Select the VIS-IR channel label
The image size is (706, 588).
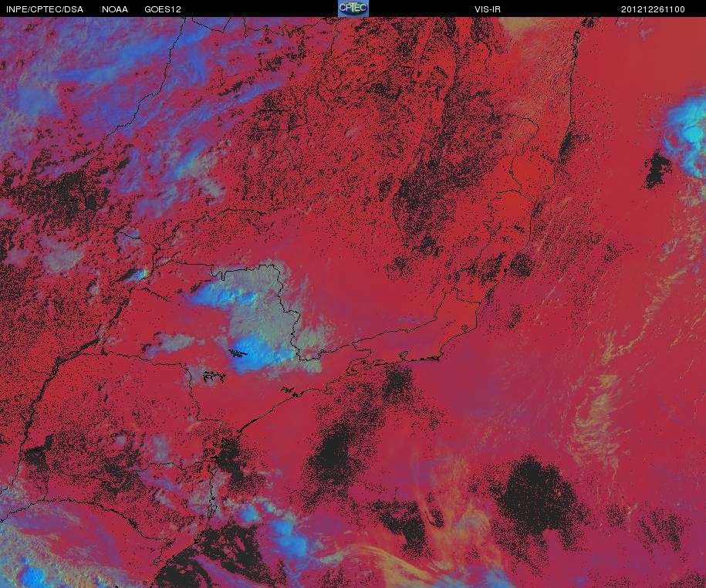point(488,9)
